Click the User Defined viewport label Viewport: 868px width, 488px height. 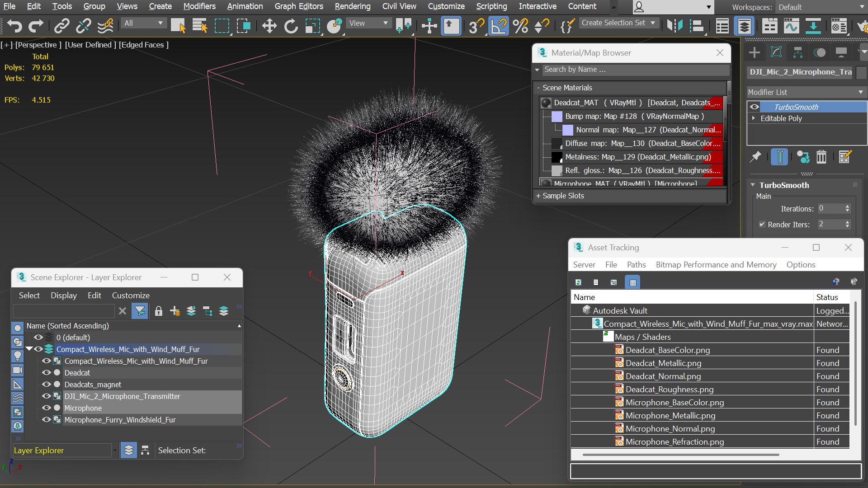(x=90, y=45)
